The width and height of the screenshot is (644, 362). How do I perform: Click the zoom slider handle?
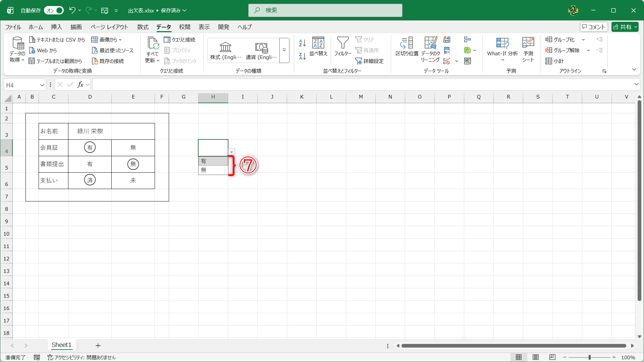[x=589, y=357]
